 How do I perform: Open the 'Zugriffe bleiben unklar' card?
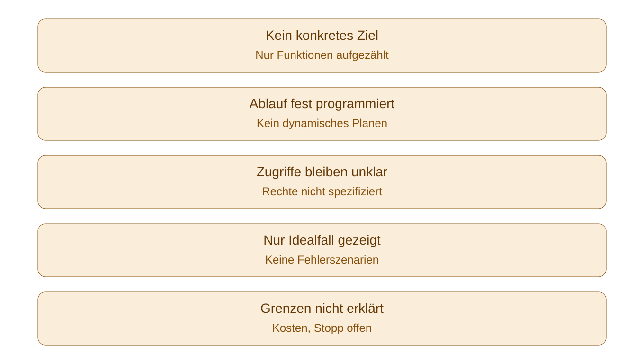coord(322,182)
